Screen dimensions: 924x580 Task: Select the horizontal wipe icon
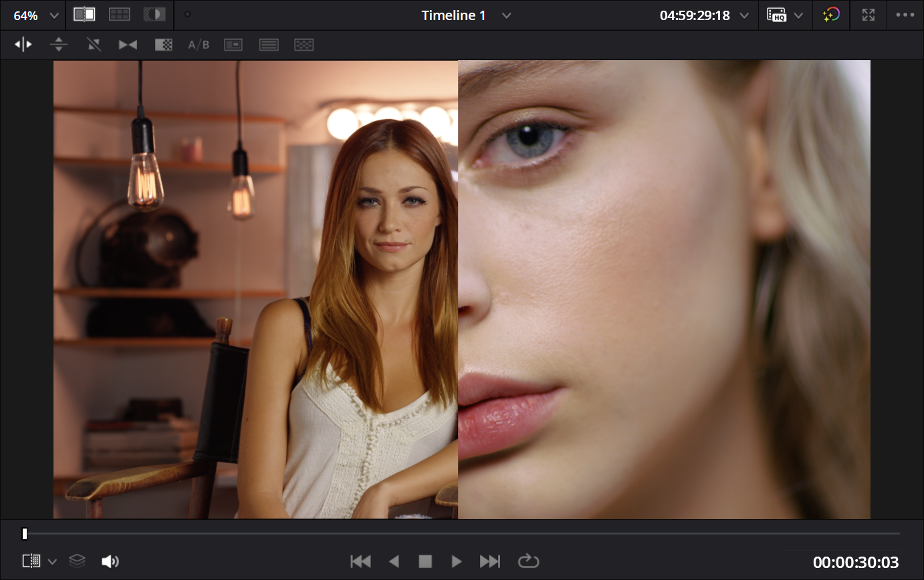23,45
